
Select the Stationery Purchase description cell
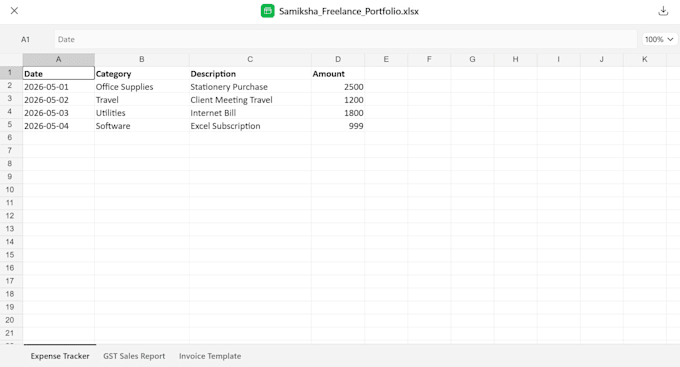[250, 86]
